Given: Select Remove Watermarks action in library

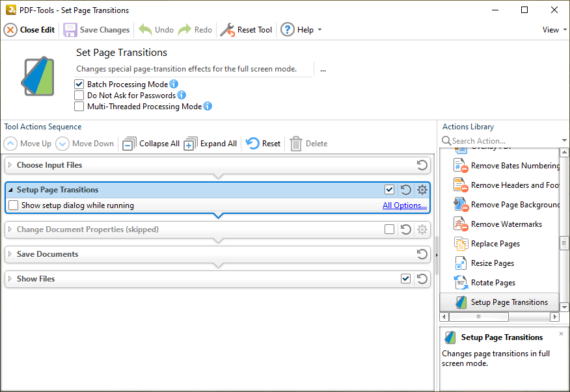Looking at the screenshot, I should point(506,224).
